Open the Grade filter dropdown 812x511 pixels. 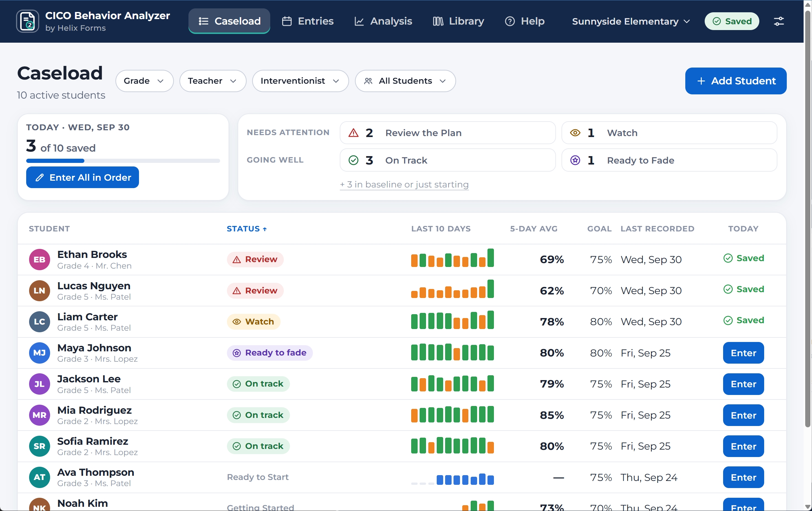144,81
